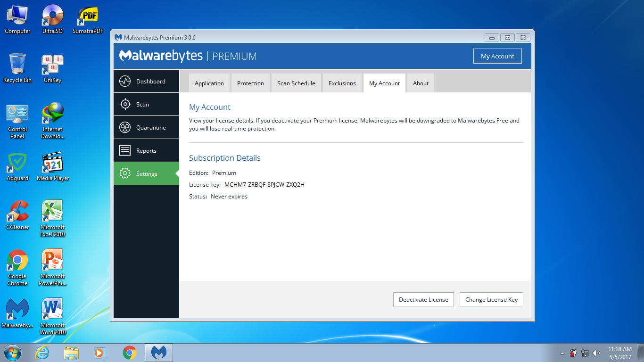Viewport: 644px width, 362px height.
Task: Click the Scan target icon in sidebar
Action: point(125,104)
